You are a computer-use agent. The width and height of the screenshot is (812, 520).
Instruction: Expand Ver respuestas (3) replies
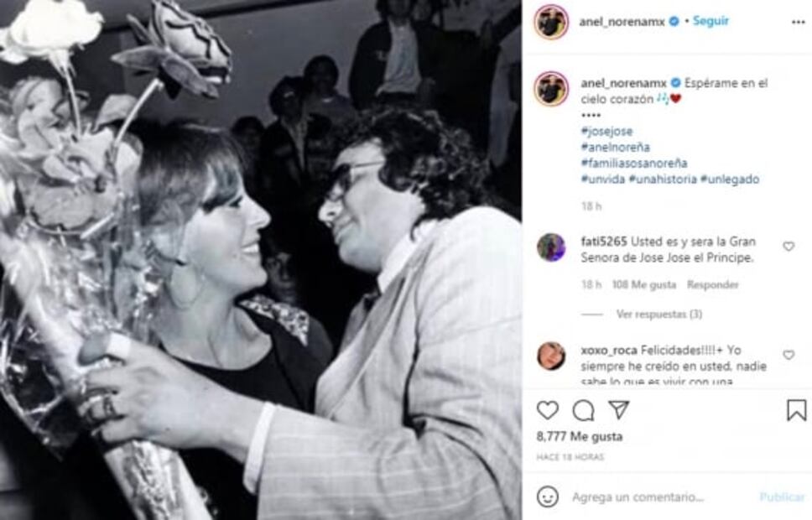[659, 315]
